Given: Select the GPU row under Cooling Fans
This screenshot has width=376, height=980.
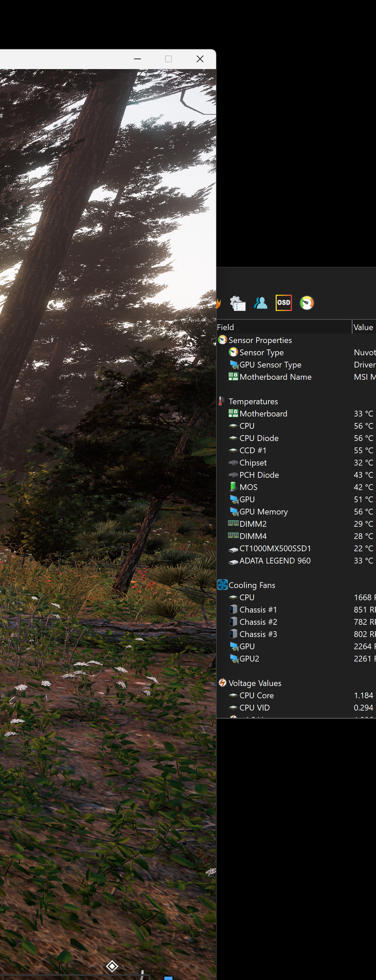Looking at the screenshot, I should [x=296, y=647].
